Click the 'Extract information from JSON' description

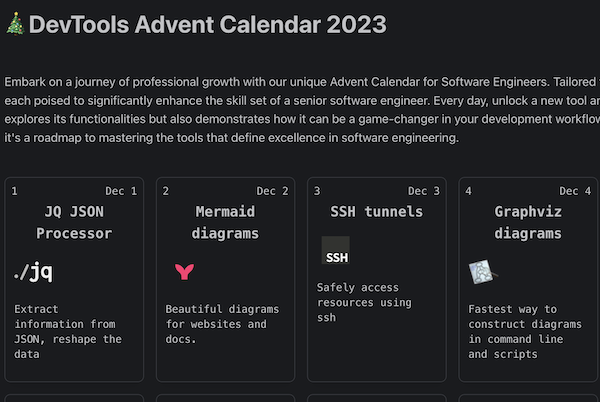coord(68,324)
